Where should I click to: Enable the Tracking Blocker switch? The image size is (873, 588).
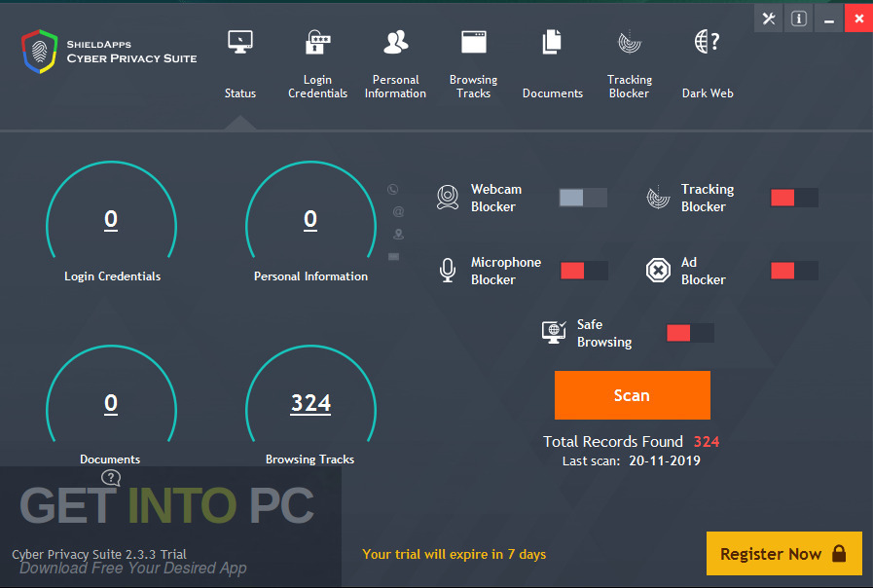(x=794, y=198)
